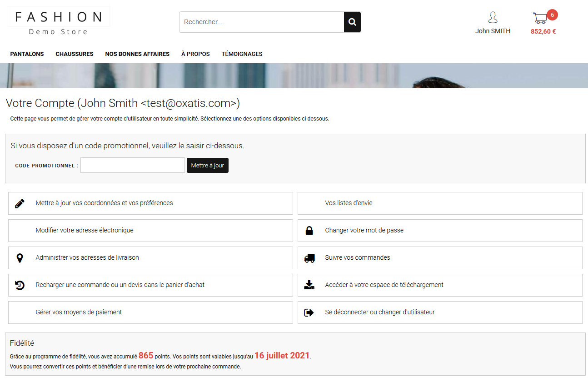The width and height of the screenshot is (588, 388).
Task: Click the pencil icon for updating coordinates
Action: pos(20,203)
